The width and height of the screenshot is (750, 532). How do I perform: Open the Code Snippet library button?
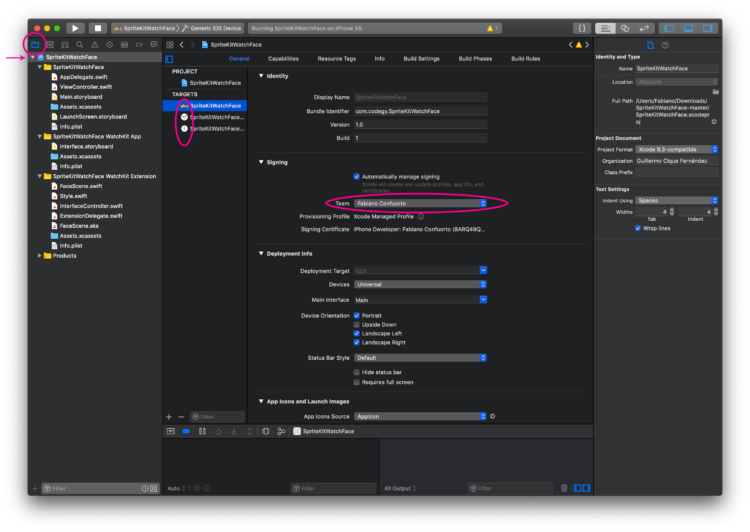582,28
